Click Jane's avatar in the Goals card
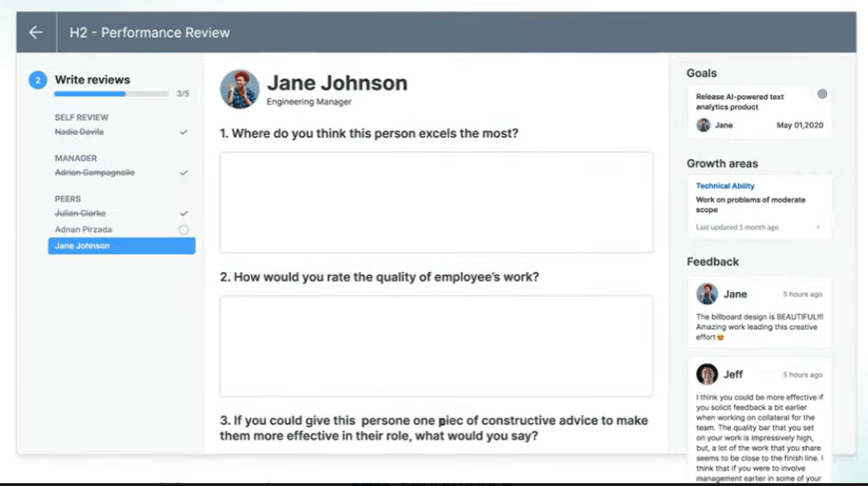 tap(703, 126)
